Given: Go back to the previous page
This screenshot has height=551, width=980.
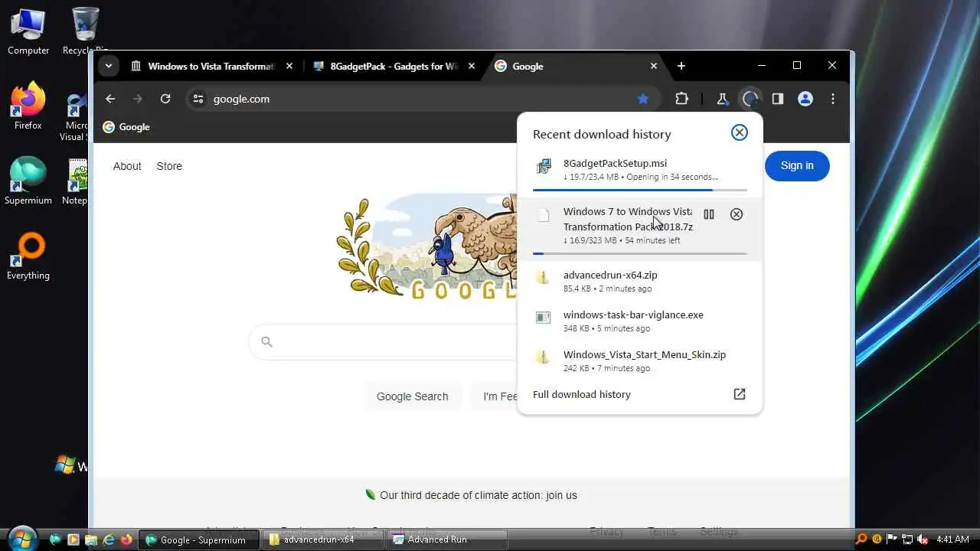Looking at the screenshot, I should click(x=110, y=99).
